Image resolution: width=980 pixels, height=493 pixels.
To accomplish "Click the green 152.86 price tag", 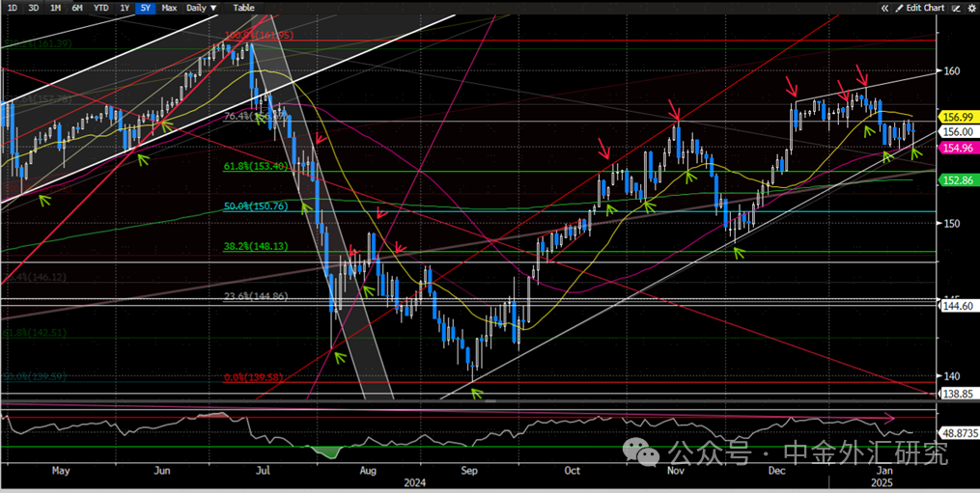I will (958, 180).
